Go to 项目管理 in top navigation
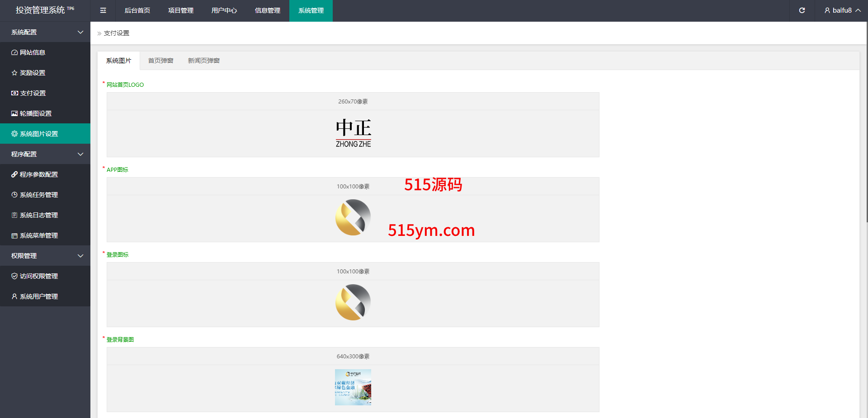The height and width of the screenshot is (418, 868). pyautogui.click(x=181, y=10)
